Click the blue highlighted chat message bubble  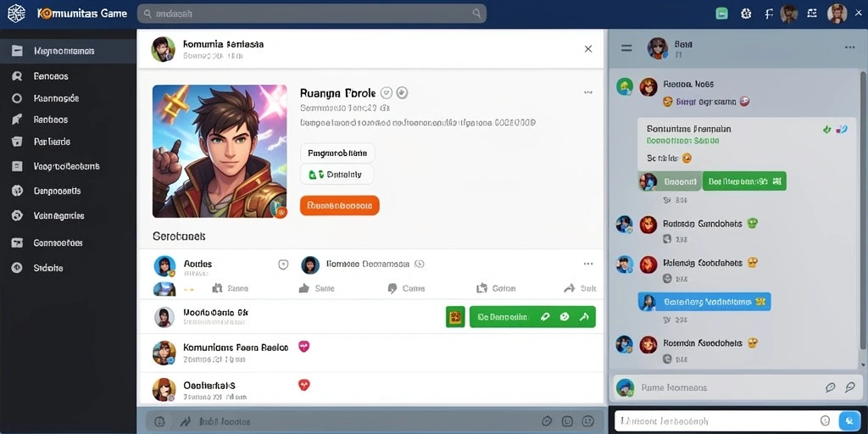tap(704, 302)
